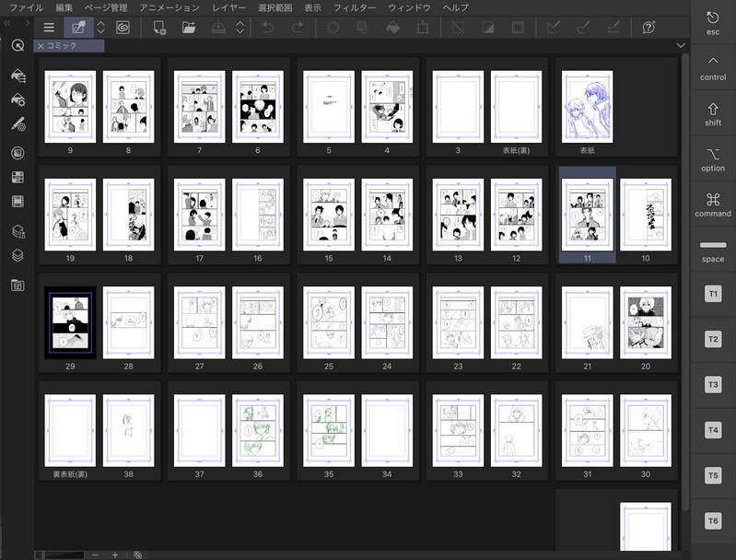
Task: Toggle Snap to Ruler icon
Action: click(554, 28)
